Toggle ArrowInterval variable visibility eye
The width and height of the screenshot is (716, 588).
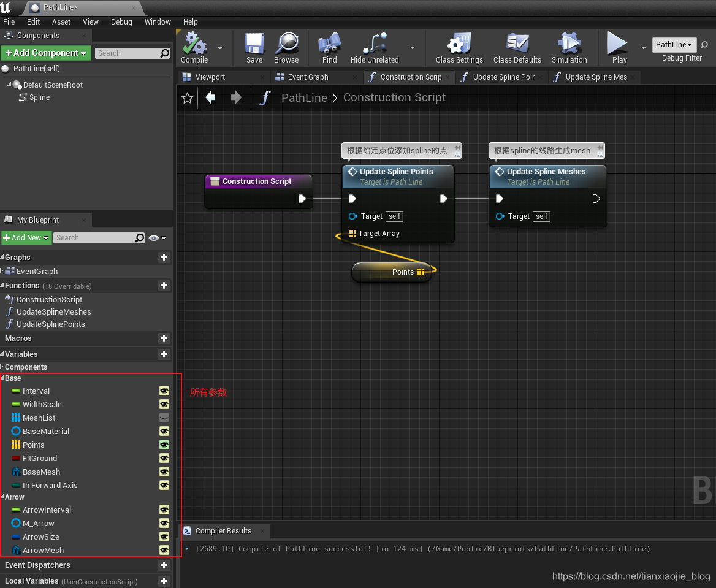pos(164,510)
